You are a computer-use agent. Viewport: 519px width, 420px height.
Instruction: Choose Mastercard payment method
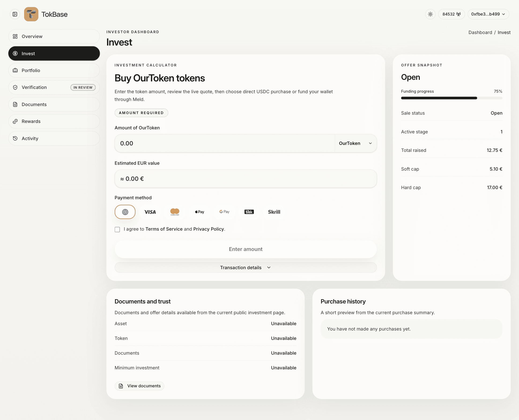(x=175, y=212)
